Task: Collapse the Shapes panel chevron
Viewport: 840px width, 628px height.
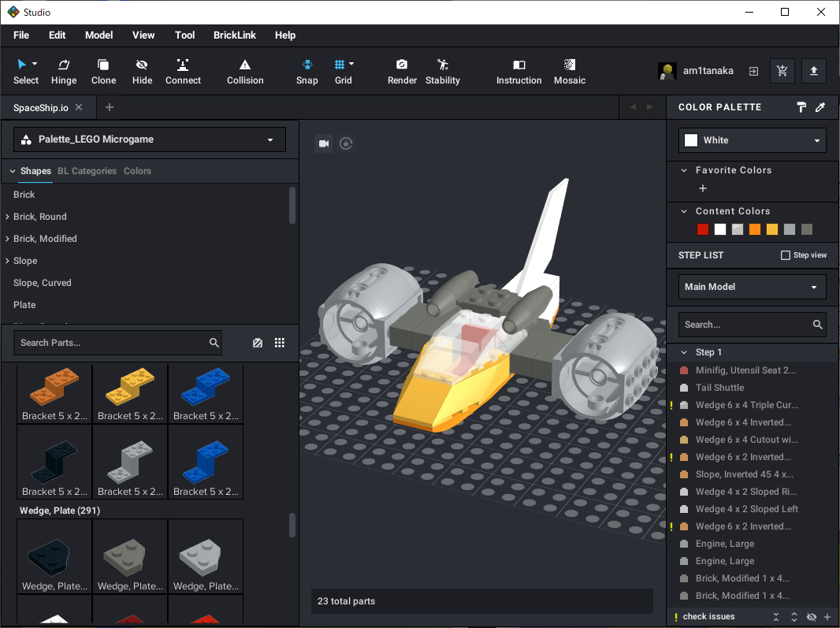Action: 13,171
